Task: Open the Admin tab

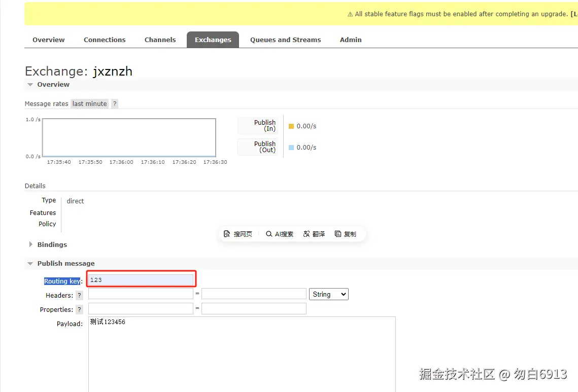Action: pyautogui.click(x=351, y=40)
